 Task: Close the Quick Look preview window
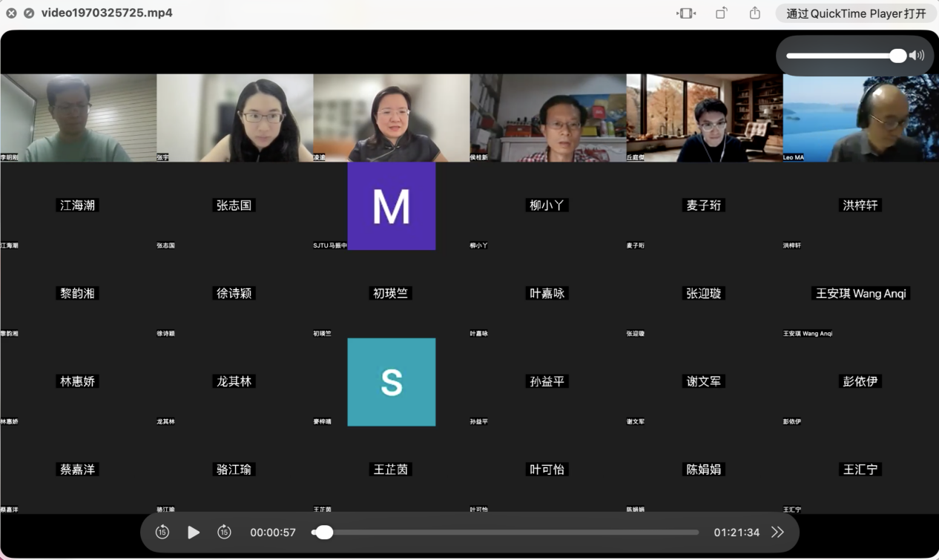tap(11, 13)
